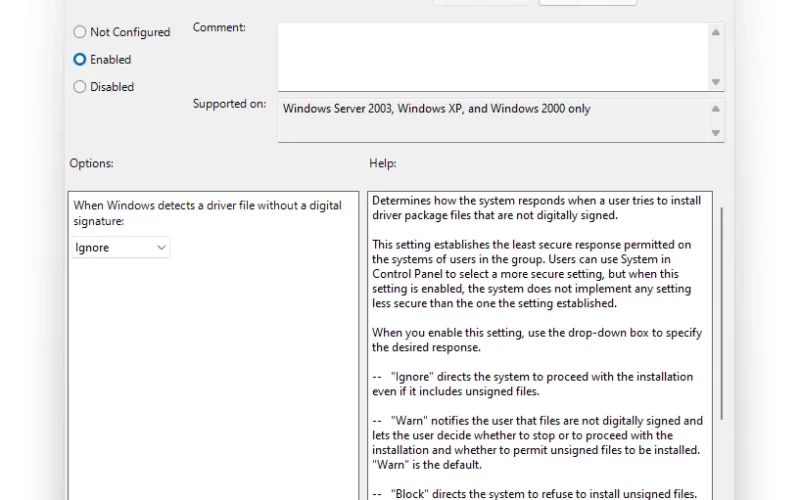Click the Comment box scroll up arrow
Image resolution: width=800 pixels, height=500 pixels.
(716, 32)
